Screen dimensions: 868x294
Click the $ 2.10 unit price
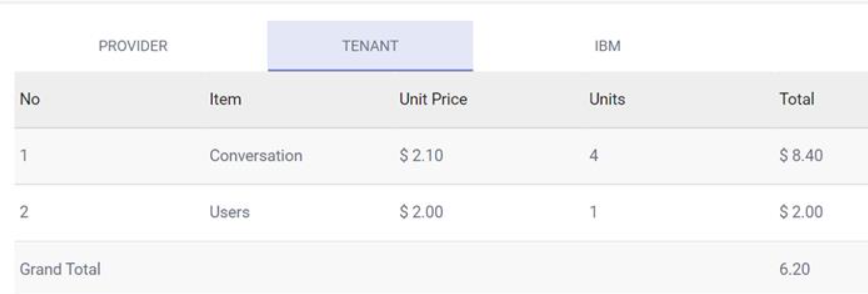[421, 155]
